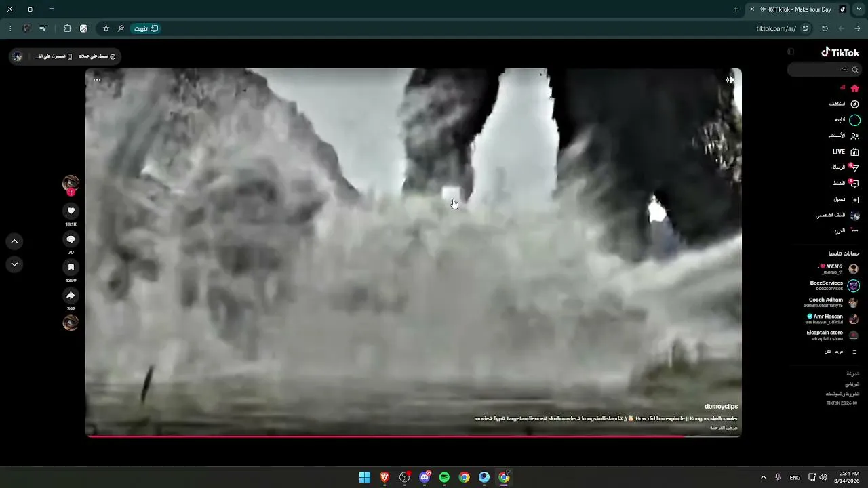Viewport: 868px width, 488px height.
Task: View site information icon in address bar
Action: tap(806, 28)
